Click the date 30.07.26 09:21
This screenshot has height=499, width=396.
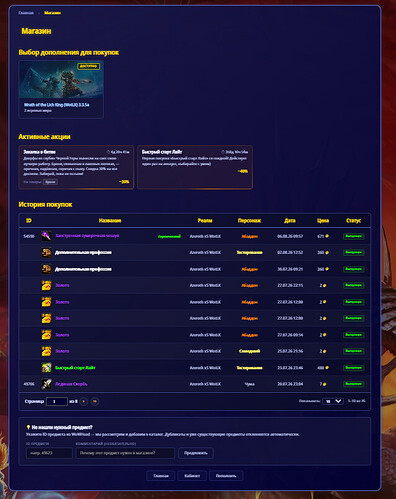tap(290, 269)
